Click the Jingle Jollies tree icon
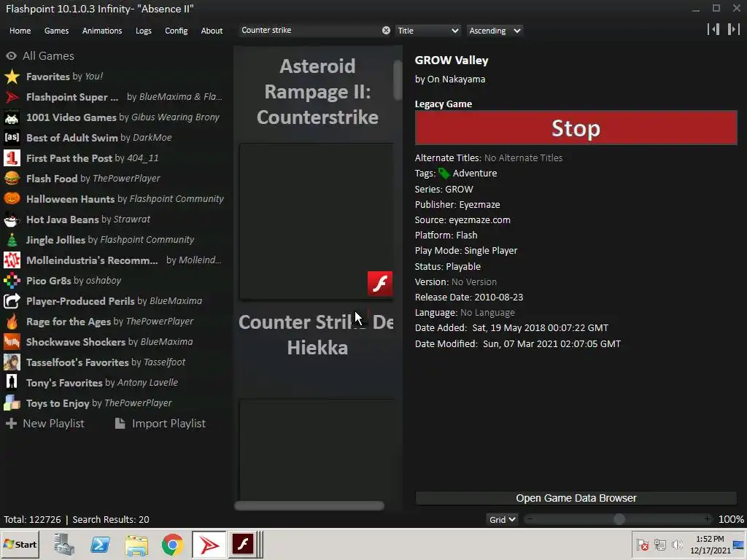 [12, 240]
